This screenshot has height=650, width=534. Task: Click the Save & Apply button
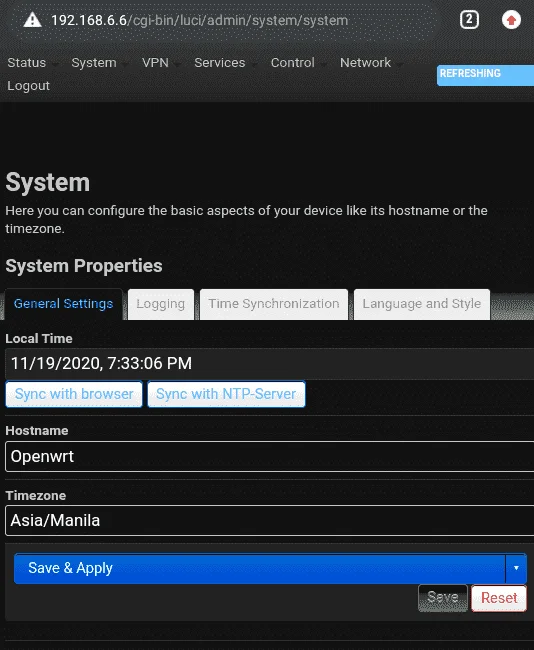coord(260,568)
